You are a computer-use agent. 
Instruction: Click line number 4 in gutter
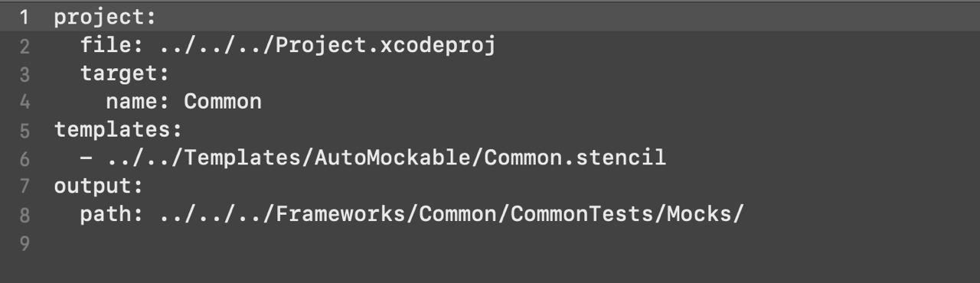[24, 102]
